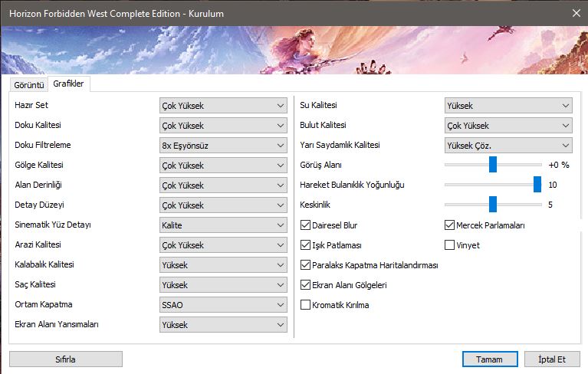Open the Saç Kalitesi dropdown
This screenshot has width=588, height=374.
coord(223,285)
